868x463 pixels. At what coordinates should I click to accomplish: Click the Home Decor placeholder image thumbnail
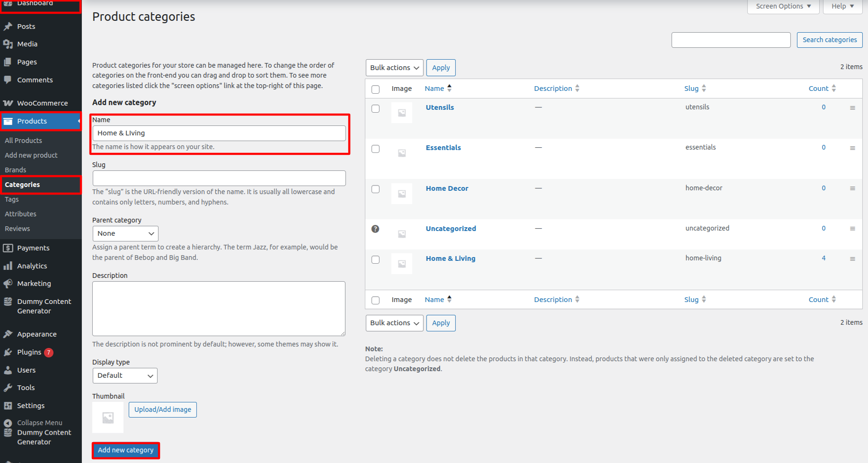click(401, 194)
